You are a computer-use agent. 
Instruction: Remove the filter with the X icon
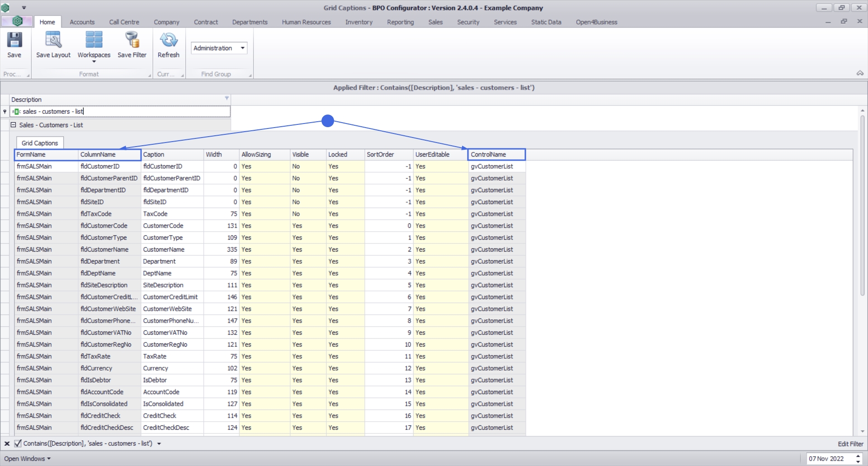[x=7, y=444]
